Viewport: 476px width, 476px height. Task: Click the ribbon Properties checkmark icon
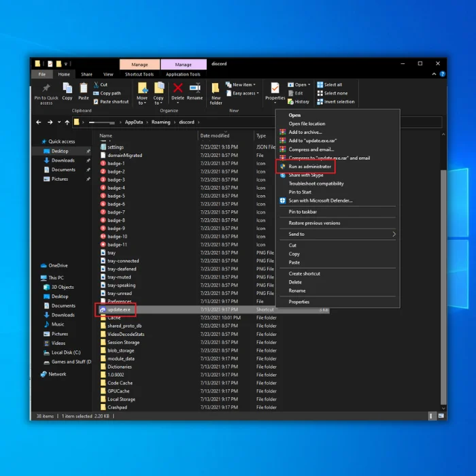(x=275, y=88)
